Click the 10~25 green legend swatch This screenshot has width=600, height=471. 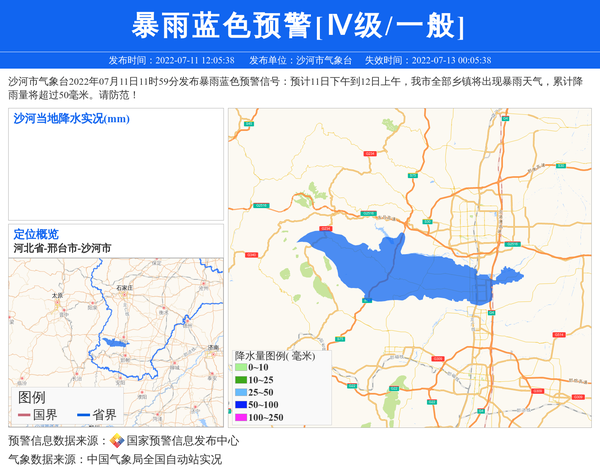click(x=241, y=380)
